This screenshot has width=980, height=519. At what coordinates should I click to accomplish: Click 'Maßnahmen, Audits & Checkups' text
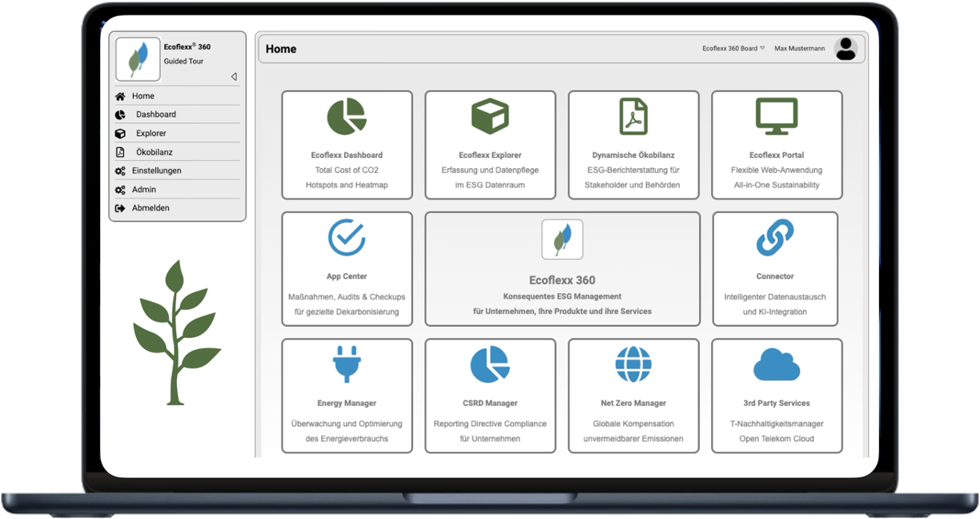[347, 297]
